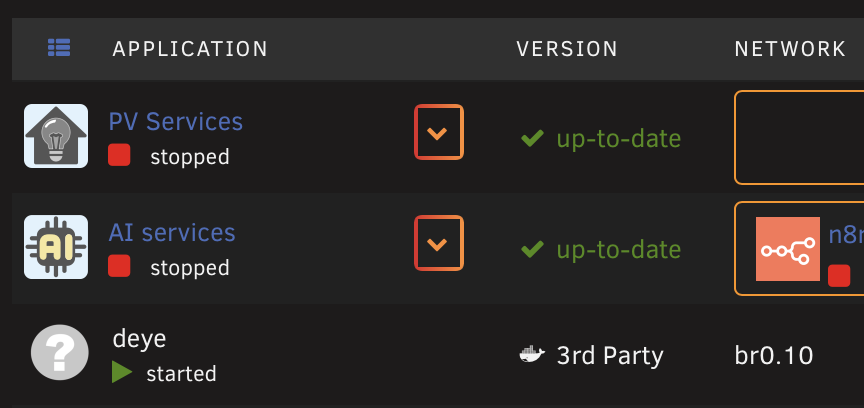Expand the PV Services folder chevron
The image size is (864, 408).
point(439,132)
